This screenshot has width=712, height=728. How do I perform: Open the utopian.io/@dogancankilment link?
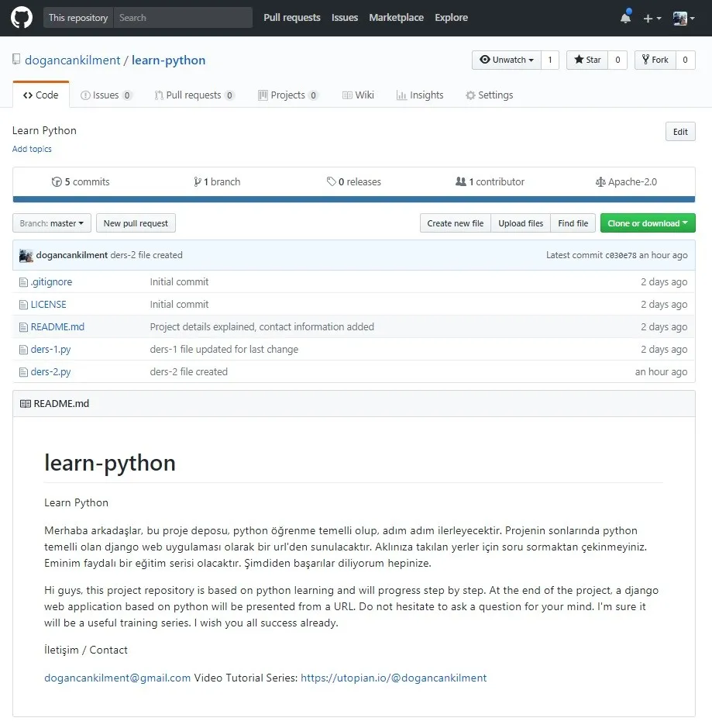click(x=394, y=678)
